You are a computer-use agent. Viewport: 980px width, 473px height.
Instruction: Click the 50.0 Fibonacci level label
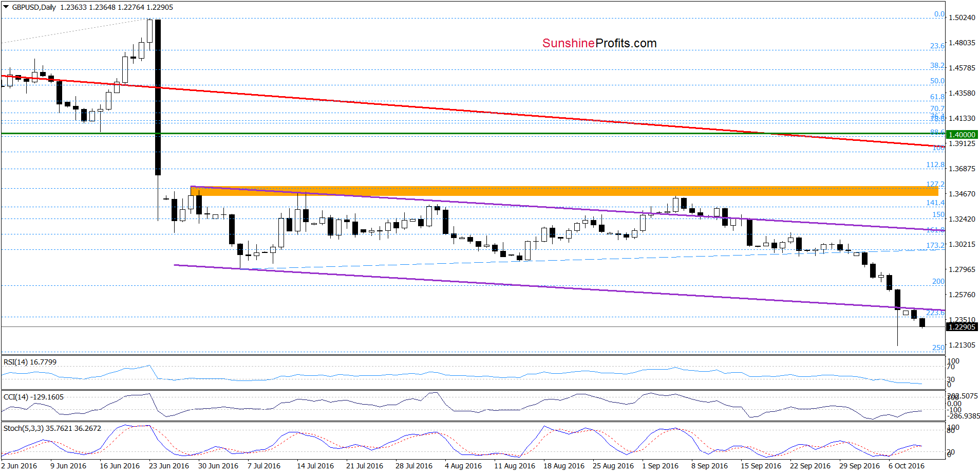coord(937,81)
